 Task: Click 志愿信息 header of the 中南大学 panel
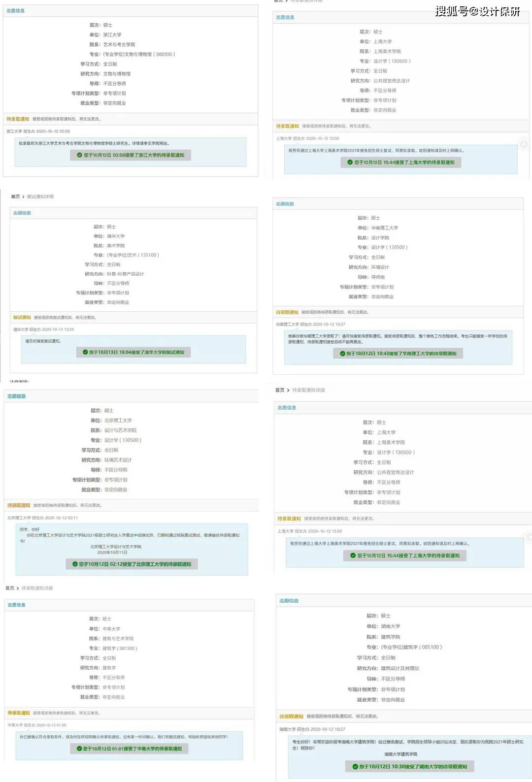(x=17, y=605)
